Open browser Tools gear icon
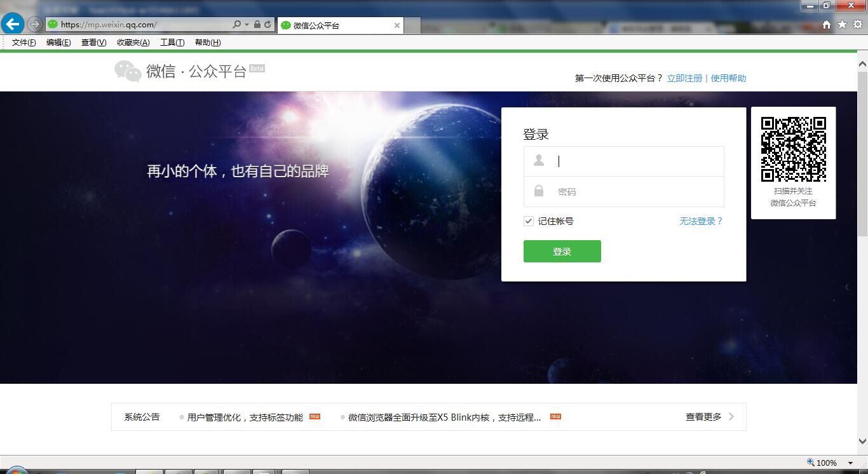 coord(857,25)
